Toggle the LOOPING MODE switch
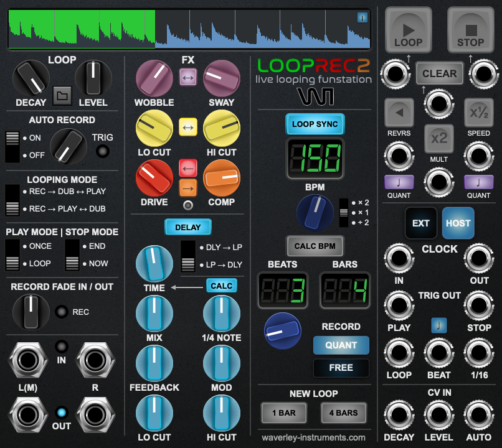The width and height of the screenshot is (502, 448). click(x=12, y=200)
